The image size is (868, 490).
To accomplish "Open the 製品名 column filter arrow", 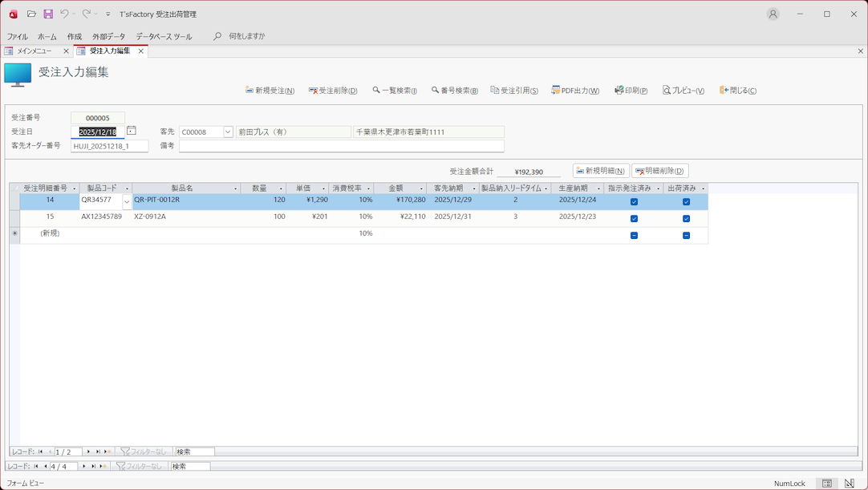I will pyautogui.click(x=235, y=188).
